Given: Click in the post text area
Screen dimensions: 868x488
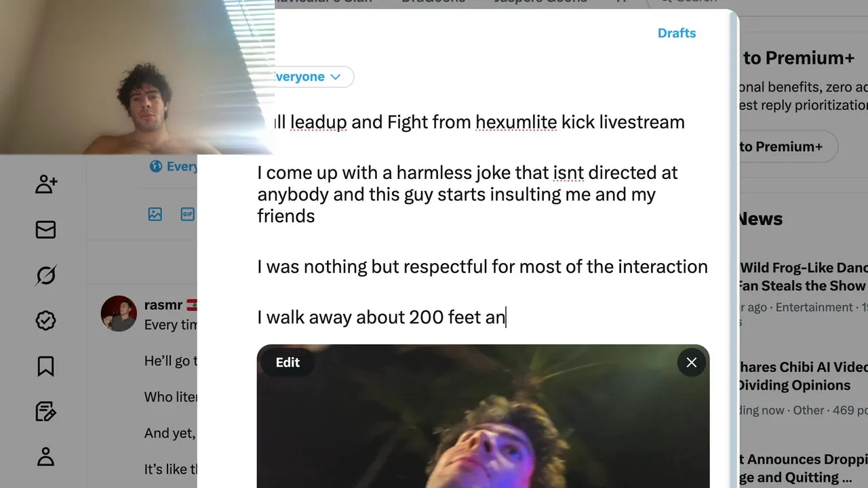Looking at the screenshot, I should point(483,220).
